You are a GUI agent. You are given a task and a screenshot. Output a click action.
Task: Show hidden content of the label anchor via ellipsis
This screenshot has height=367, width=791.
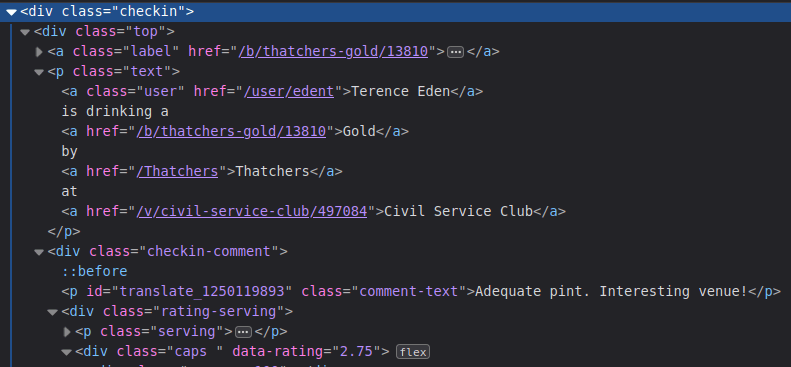456,52
